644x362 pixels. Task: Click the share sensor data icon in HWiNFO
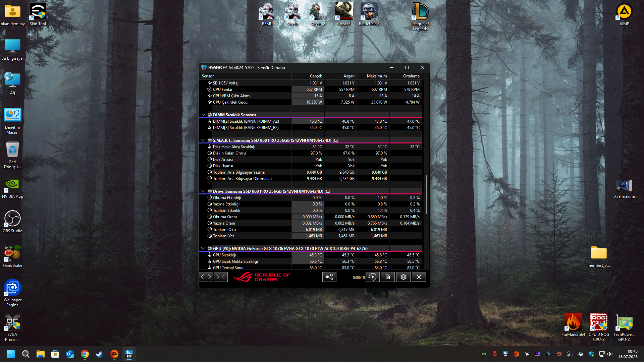(x=329, y=277)
